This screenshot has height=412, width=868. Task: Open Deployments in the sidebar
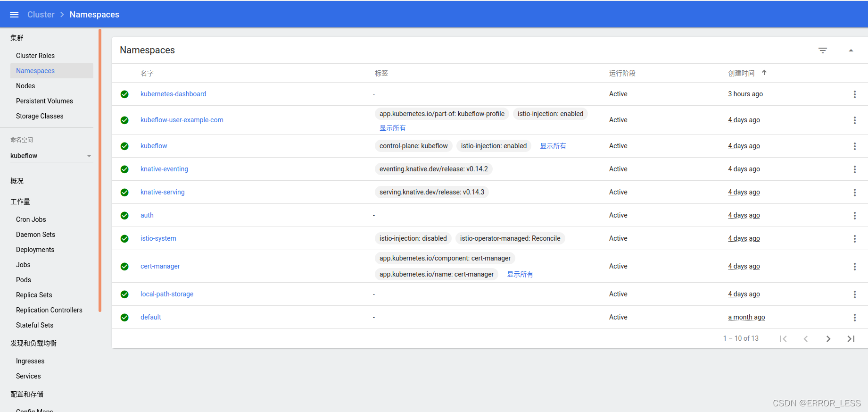click(35, 250)
